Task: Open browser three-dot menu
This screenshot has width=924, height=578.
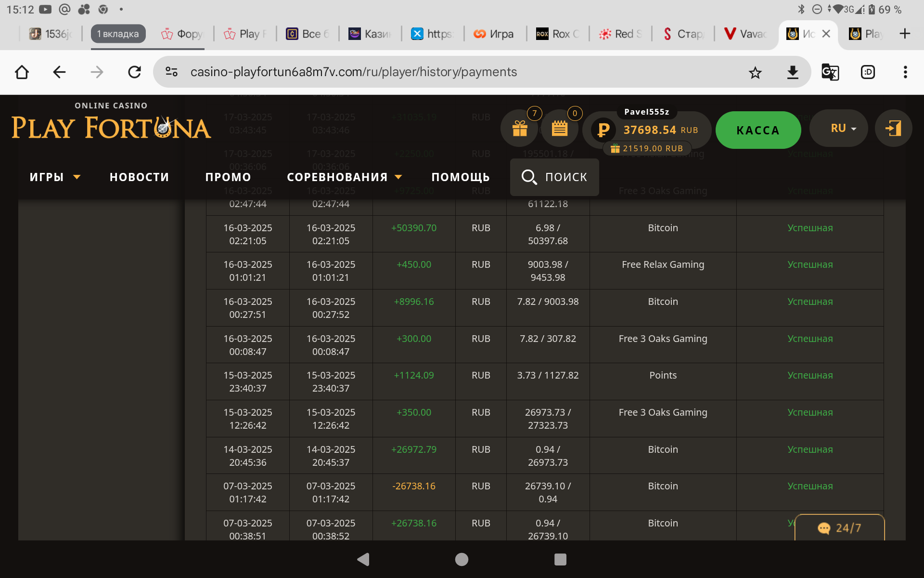Action: [x=905, y=72]
